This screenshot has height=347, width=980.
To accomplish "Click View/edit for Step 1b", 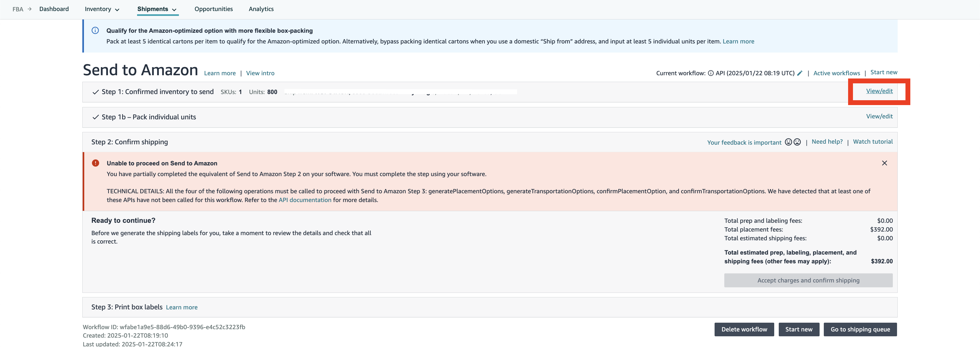I will click(879, 116).
